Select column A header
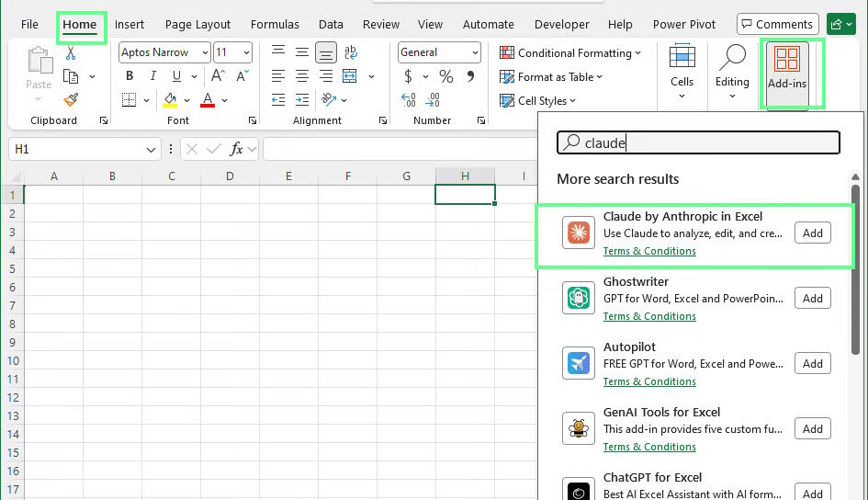This screenshot has height=500, width=868. (x=53, y=176)
